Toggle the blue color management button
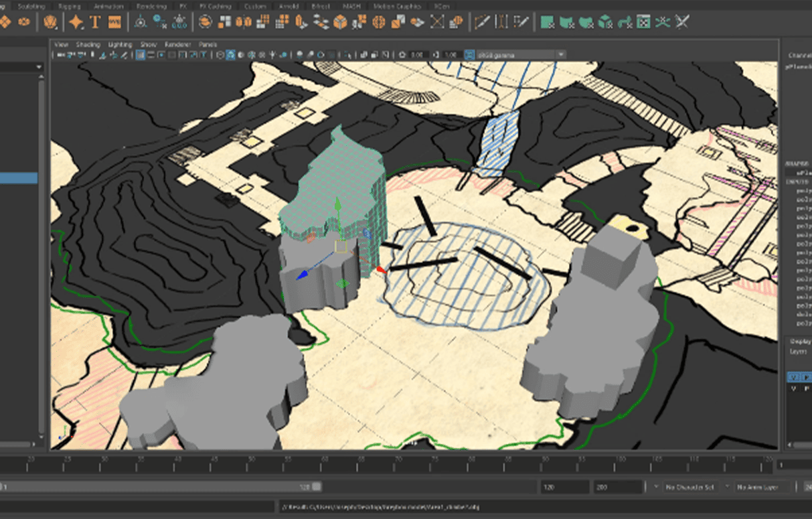Screen dimensions: 812x519 click(x=471, y=55)
